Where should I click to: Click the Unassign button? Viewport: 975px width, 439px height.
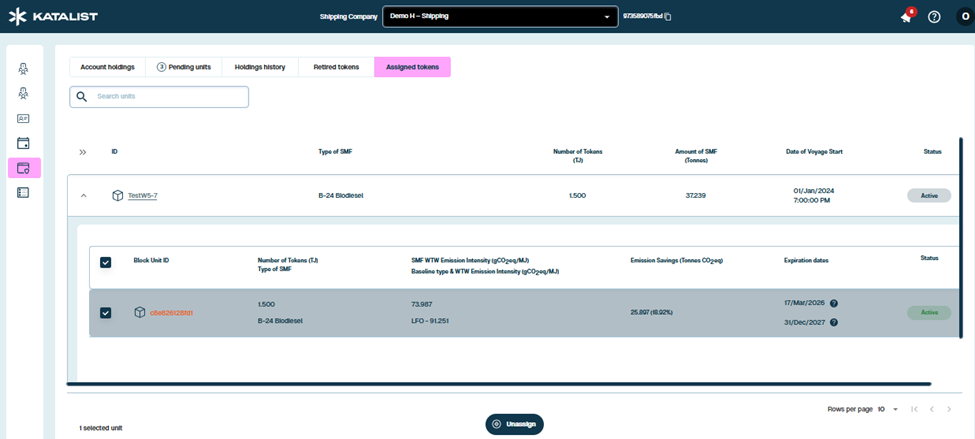coord(514,424)
